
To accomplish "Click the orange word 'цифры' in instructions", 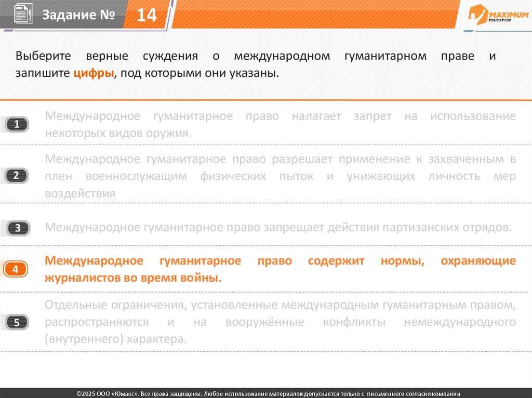I will pyautogui.click(x=94, y=73).
